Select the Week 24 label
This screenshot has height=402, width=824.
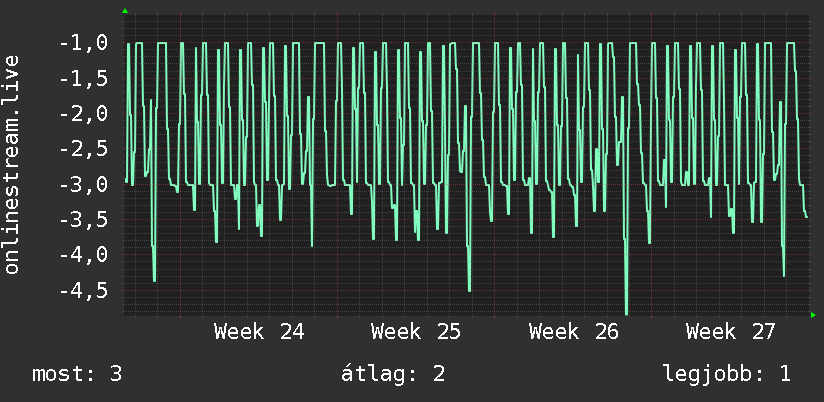(x=259, y=332)
